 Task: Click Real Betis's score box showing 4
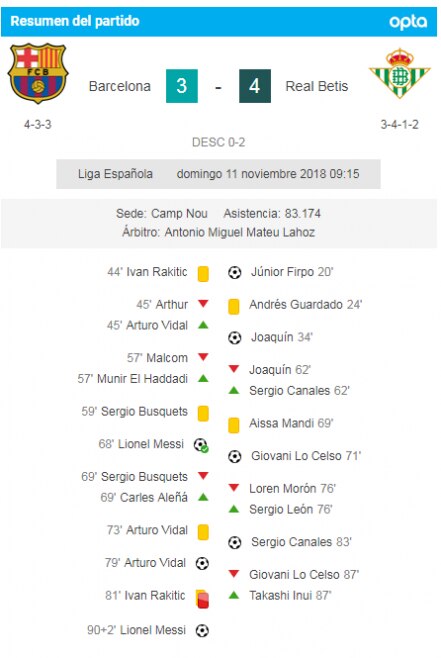pyautogui.click(x=255, y=86)
